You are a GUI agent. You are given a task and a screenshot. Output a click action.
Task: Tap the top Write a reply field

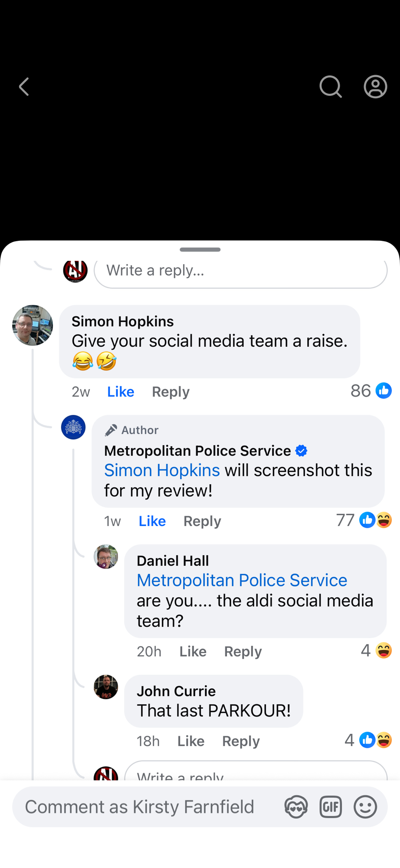point(240,271)
